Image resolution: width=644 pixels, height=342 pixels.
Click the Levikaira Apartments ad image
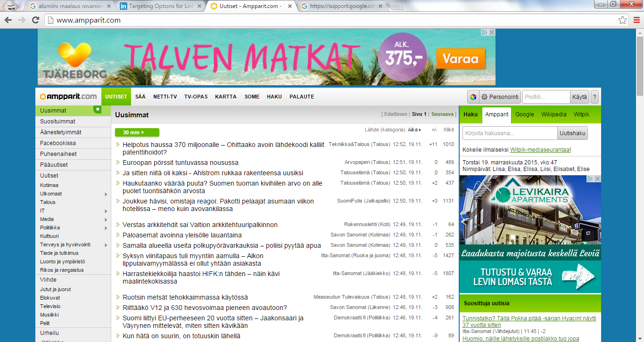(530, 234)
